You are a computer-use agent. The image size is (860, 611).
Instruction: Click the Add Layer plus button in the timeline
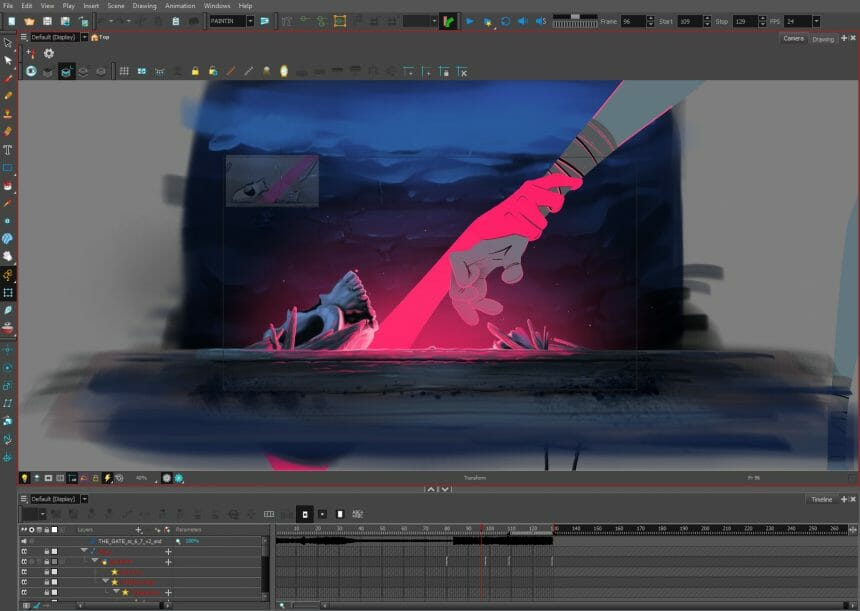coord(138,529)
